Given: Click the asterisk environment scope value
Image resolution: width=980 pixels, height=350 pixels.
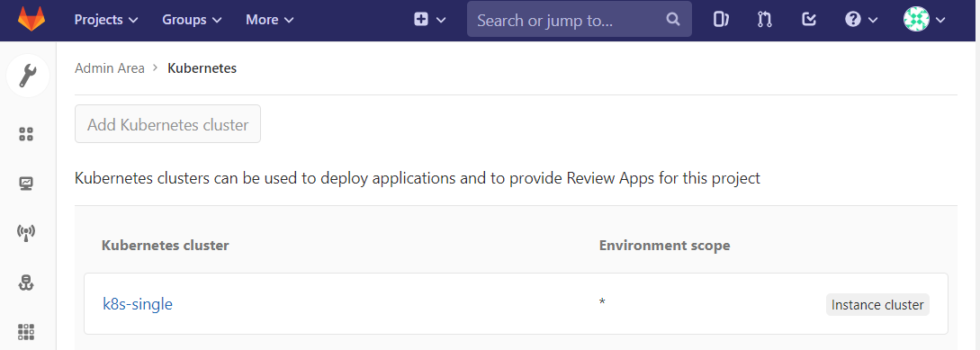Looking at the screenshot, I should coord(602,303).
